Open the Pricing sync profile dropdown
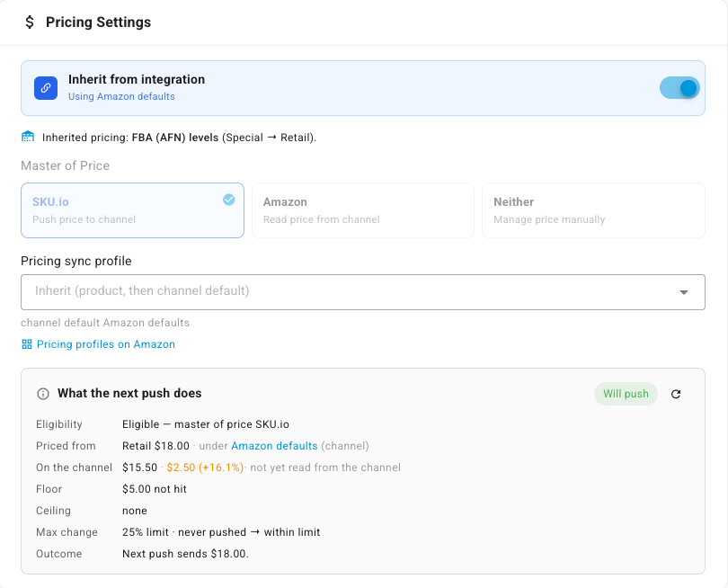The width and height of the screenshot is (728, 588). [363, 292]
